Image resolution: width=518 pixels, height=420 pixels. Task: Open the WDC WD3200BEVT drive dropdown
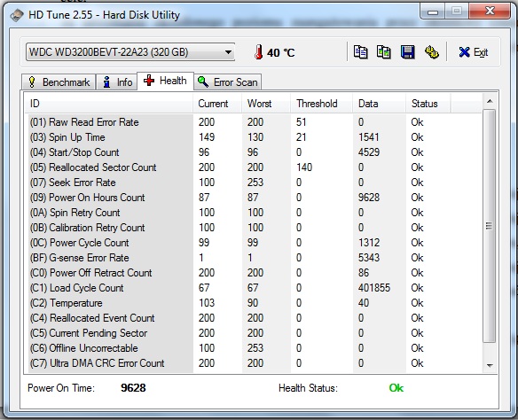(x=130, y=52)
